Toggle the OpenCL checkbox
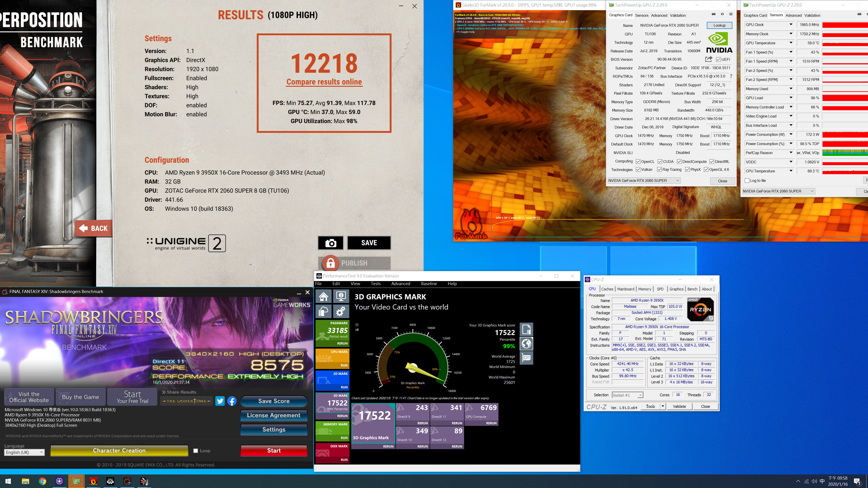The height and width of the screenshot is (488, 868). pos(638,162)
